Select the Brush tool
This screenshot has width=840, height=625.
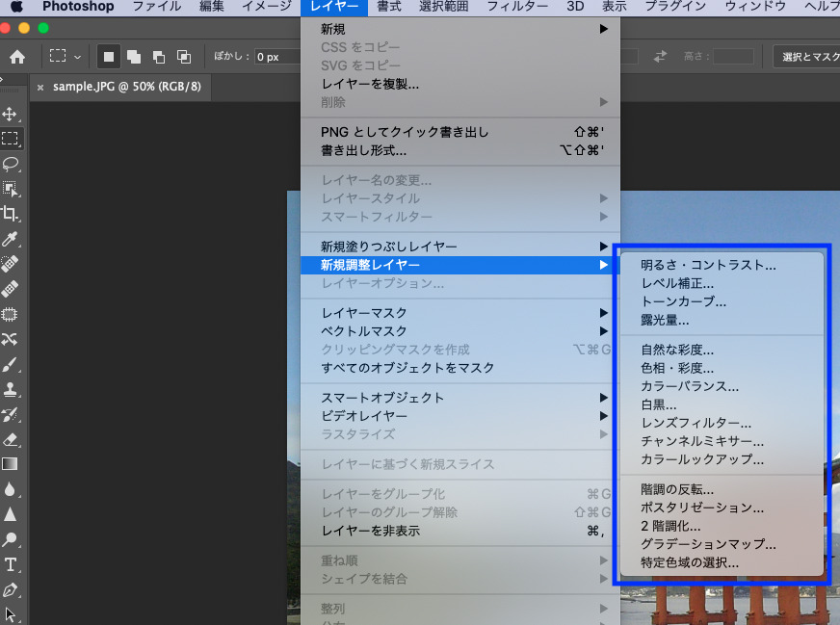tap(10, 365)
